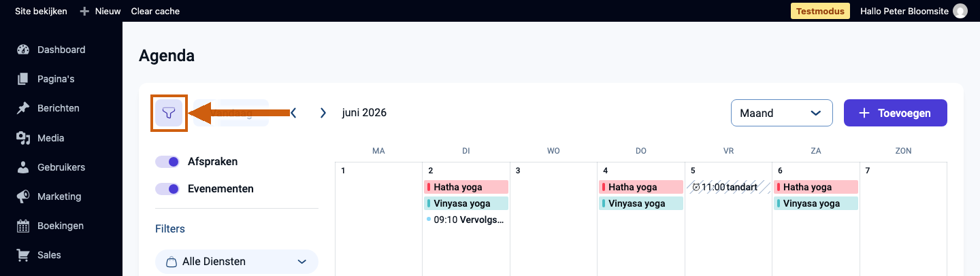980x276 pixels.
Task: Expand the Maand view dropdown
Action: pos(782,113)
